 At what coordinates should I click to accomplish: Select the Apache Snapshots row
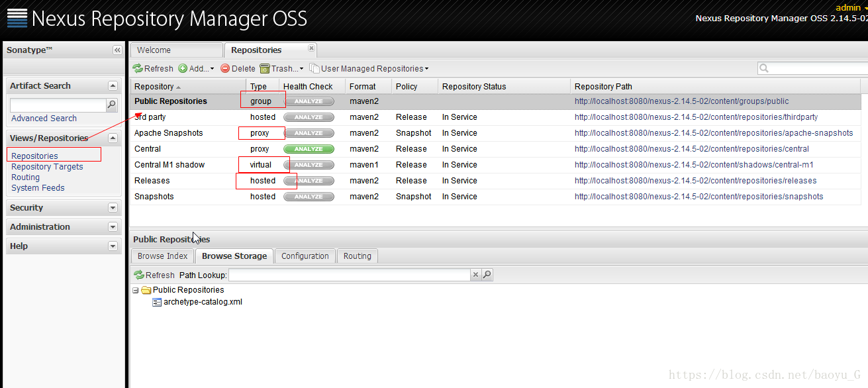(495, 133)
